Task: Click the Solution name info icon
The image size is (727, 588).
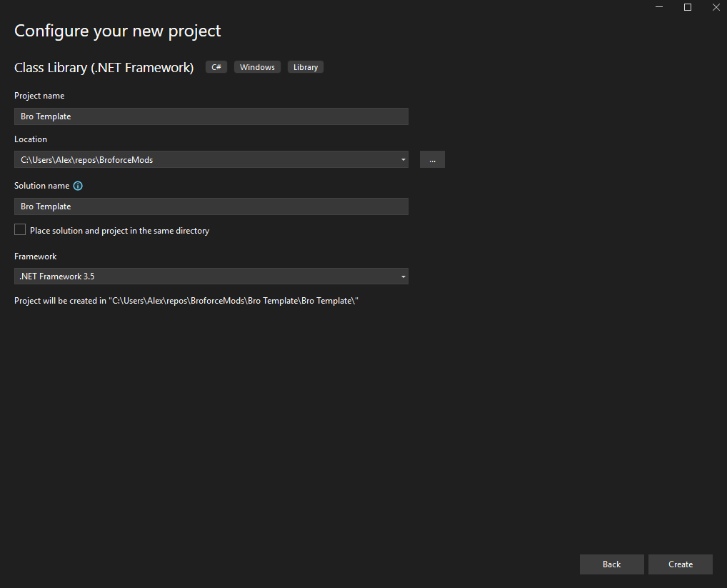Action: click(x=78, y=186)
